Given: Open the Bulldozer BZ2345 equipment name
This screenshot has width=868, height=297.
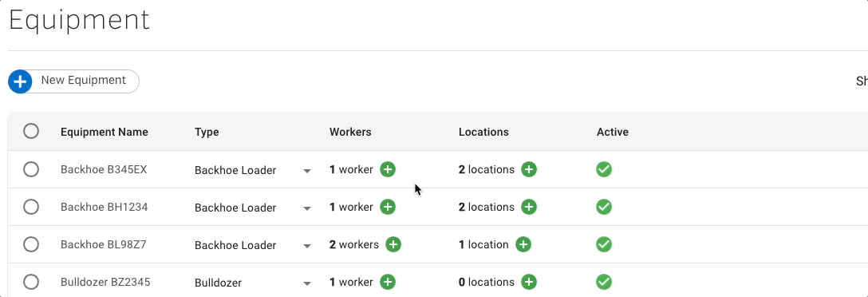Looking at the screenshot, I should pos(105,282).
